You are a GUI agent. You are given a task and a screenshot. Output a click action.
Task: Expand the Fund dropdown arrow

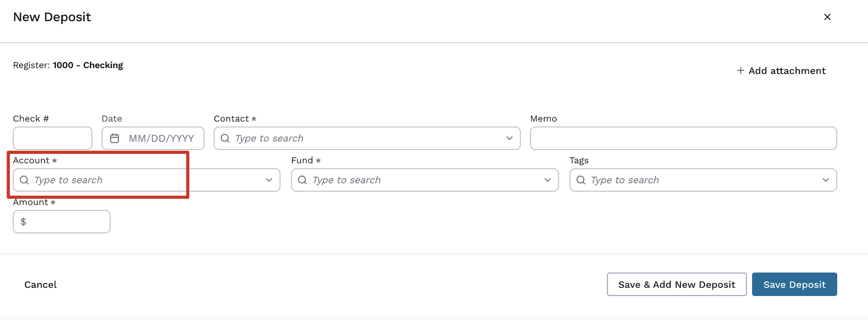pos(547,180)
